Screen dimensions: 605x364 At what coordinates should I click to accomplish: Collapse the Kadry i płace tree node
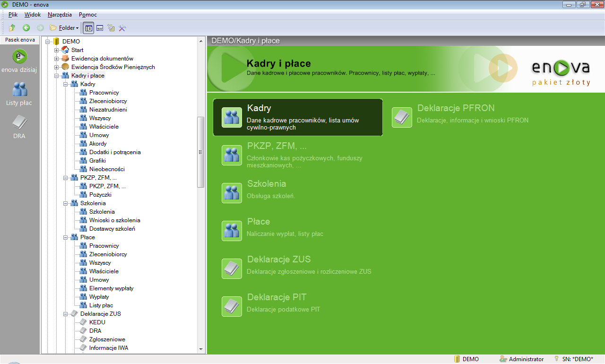click(57, 76)
